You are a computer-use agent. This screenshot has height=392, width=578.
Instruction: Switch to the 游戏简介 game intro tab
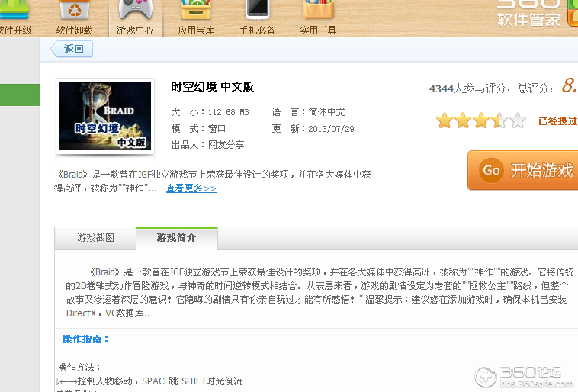[x=177, y=238]
